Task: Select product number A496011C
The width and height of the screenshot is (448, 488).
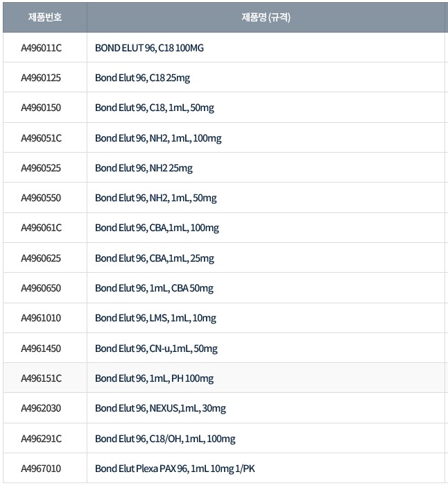Action: click(42, 48)
